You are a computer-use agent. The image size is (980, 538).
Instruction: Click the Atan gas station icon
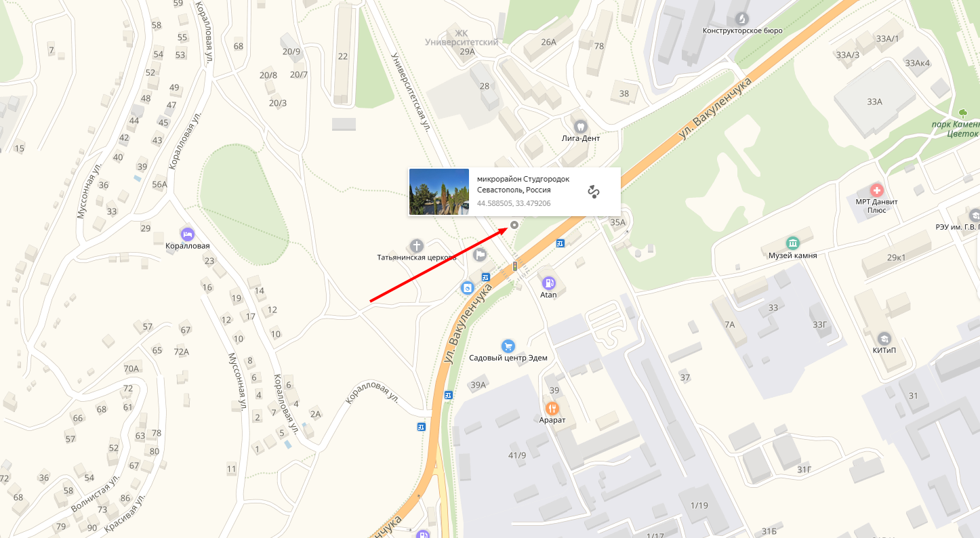(548, 282)
